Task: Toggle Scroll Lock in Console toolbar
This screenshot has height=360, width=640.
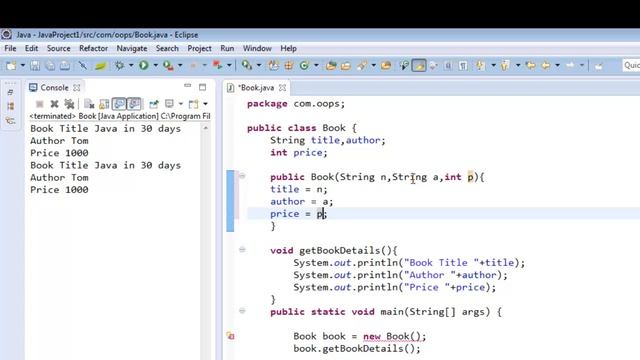Action: 104,104
